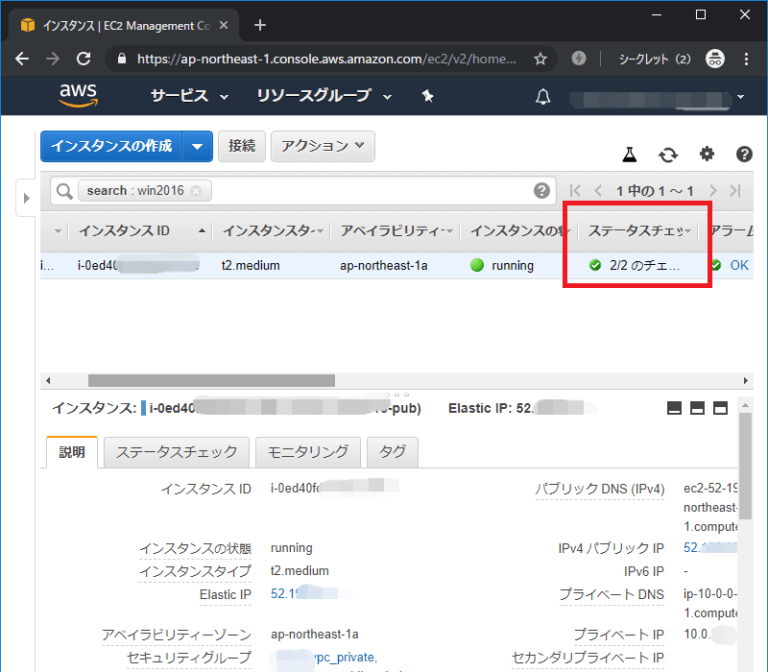Open アベイラビリティ column filter
The height and width of the screenshot is (672, 768).
coord(450,231)
